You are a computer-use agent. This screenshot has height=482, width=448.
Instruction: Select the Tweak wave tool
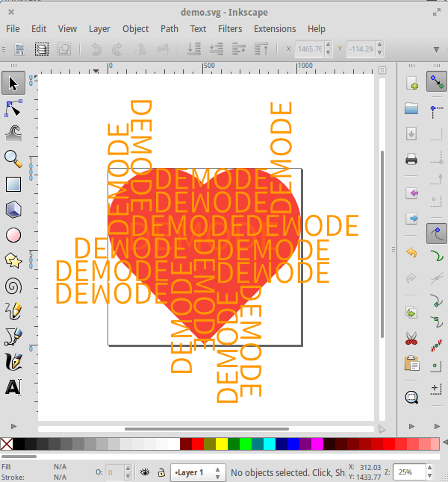[x=13, y=134]
